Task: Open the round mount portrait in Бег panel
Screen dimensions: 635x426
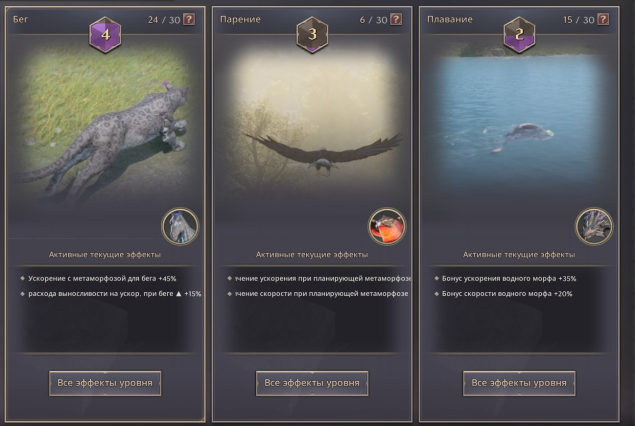Action: click(x=180, y=226)
